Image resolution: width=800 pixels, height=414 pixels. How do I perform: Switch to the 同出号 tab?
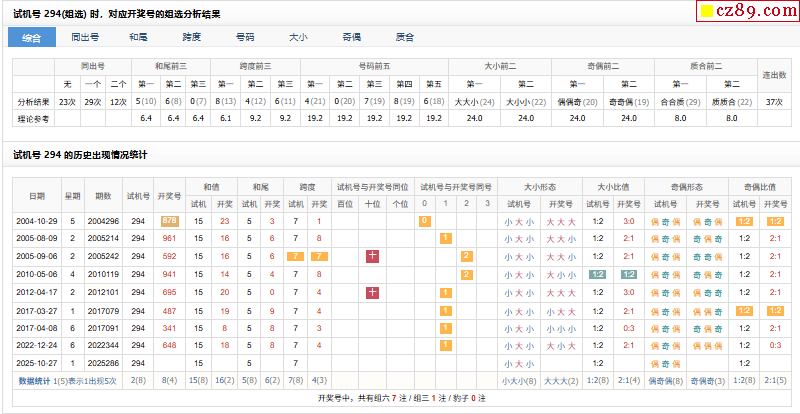point(85,37)
